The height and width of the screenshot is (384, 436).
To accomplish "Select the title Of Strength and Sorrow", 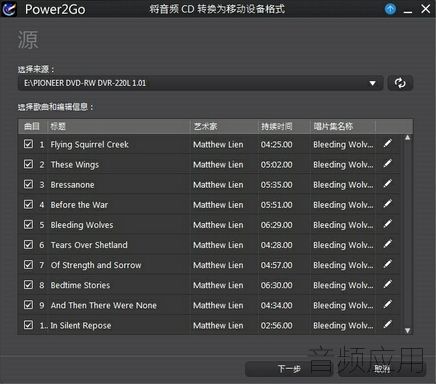I will pyautogui.click(x=96, y=265).
